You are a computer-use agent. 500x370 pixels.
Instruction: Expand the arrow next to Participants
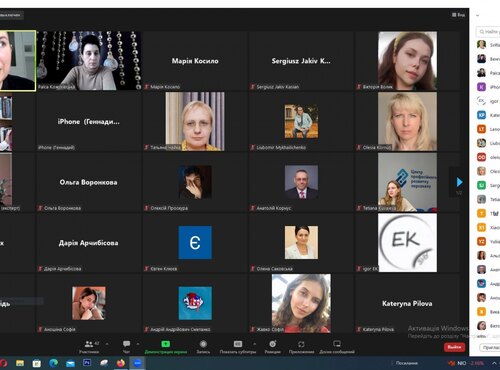point(107,344)
